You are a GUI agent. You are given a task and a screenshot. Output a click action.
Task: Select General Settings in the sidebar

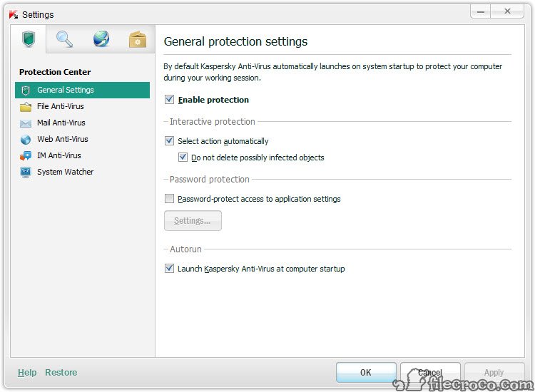pyautogui.click(x=82, y=90)
